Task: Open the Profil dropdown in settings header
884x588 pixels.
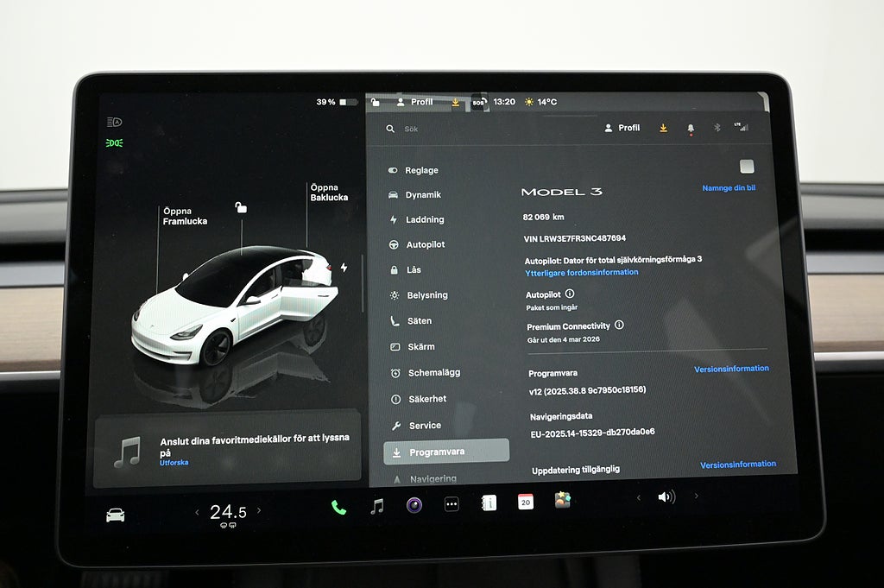Action: [622, 128]
